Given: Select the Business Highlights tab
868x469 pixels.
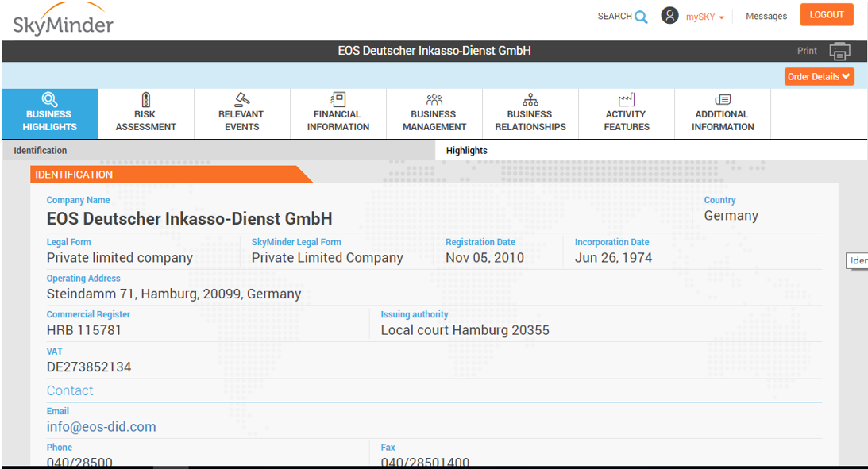Looking at the screenshot, I should 50,114.
